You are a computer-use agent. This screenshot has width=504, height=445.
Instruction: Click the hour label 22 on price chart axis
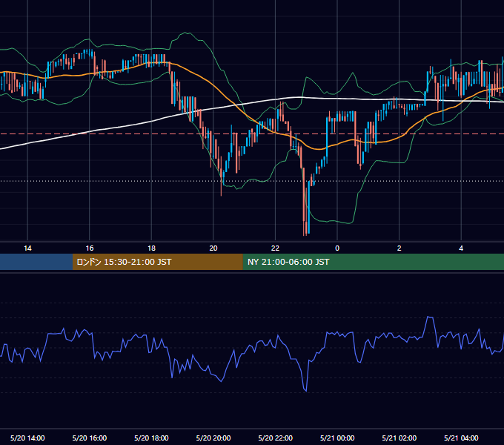coord(276,248)
